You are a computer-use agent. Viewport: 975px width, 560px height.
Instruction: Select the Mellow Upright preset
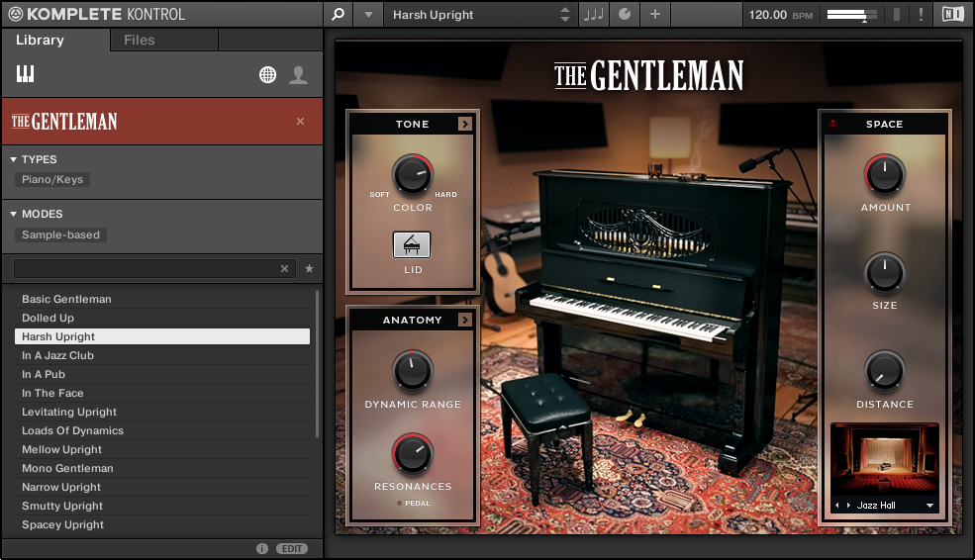click(161, 449)
